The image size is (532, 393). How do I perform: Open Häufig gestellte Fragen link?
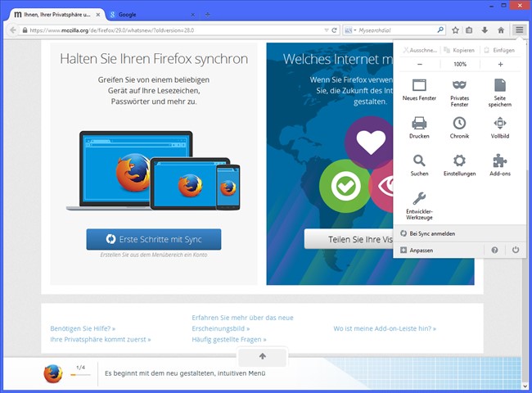click(x=229, y=340)
